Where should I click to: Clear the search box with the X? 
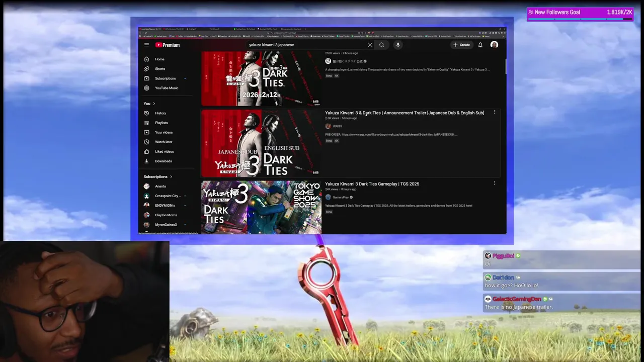click(370, 45)
